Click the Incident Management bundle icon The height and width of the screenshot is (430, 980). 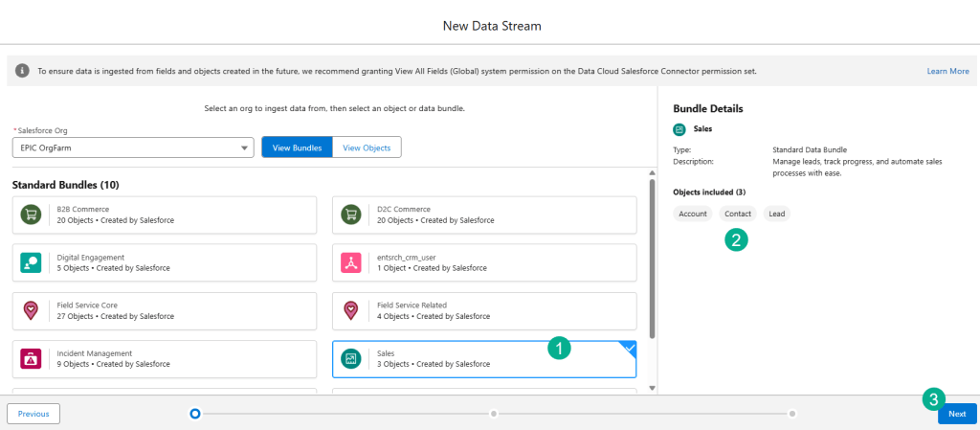pyautogui.click(x=32, y=359)
